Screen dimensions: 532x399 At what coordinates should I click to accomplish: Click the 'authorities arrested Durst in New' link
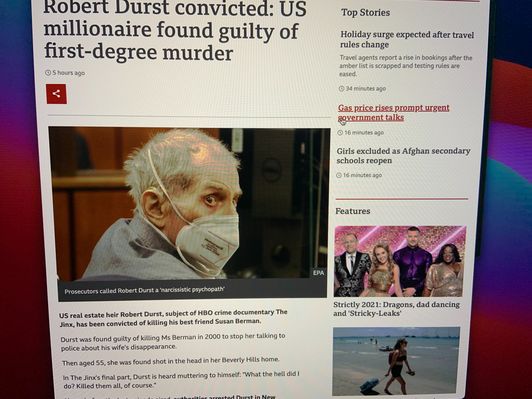click(224, 397)
